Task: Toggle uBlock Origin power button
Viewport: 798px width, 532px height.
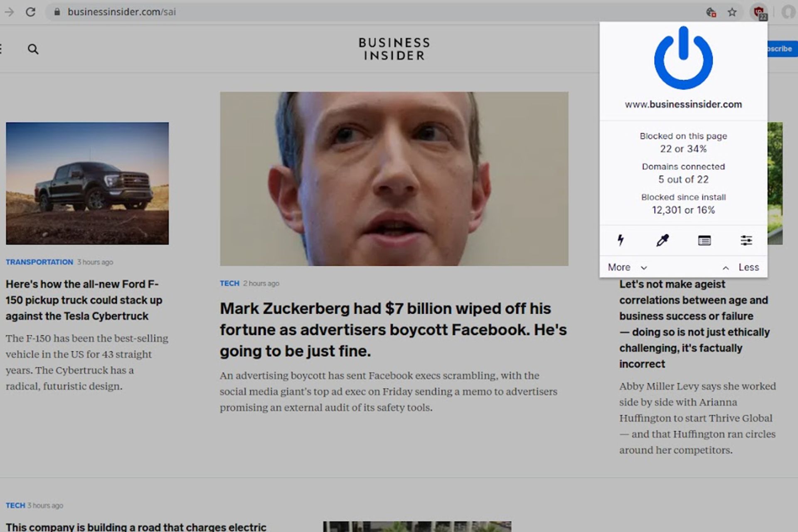Action: [x=683, y=58]
